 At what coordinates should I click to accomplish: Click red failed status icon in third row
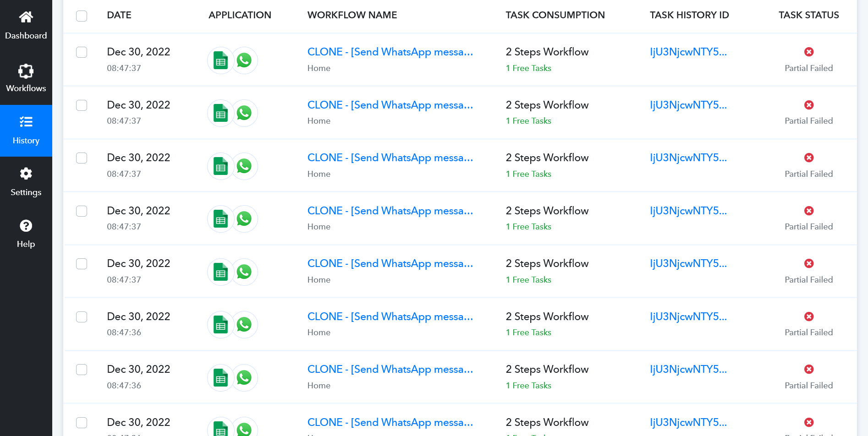point(809,158)
